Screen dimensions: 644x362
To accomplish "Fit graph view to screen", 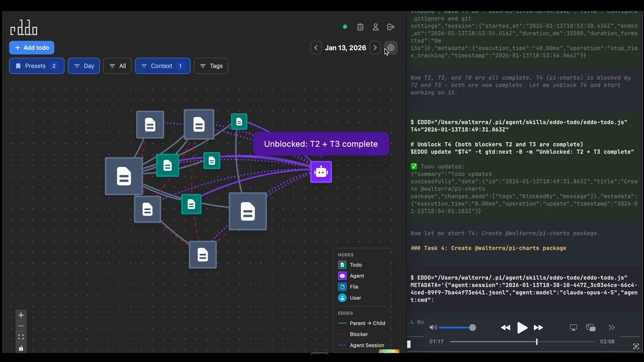I will coord(21,337).
